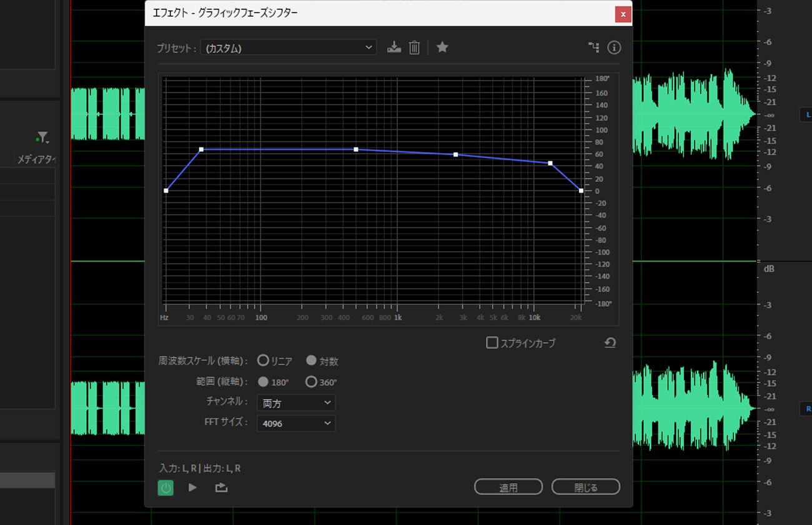Toggle the green effect power button

tap(166, 487)
